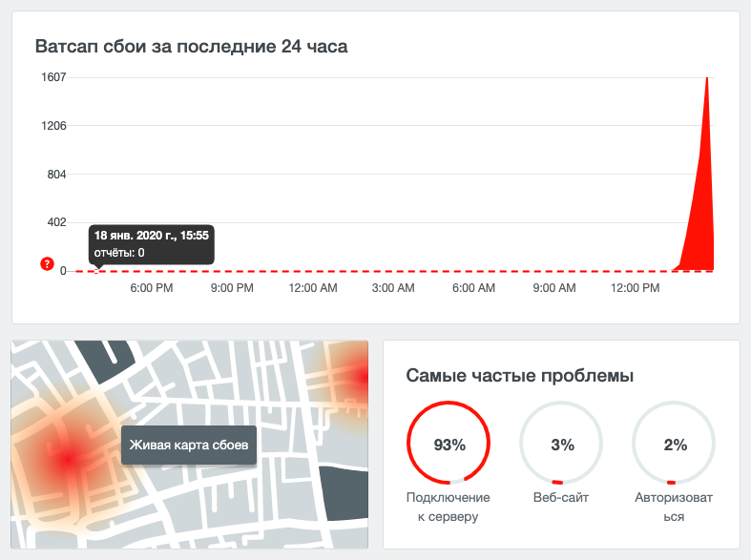Click the 3% website problem gauge
Screen dimensions: 751x560
click(x=561, y=443)
